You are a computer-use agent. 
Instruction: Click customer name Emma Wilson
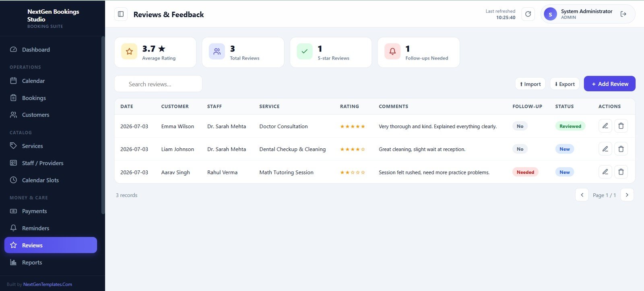(178, 126)
